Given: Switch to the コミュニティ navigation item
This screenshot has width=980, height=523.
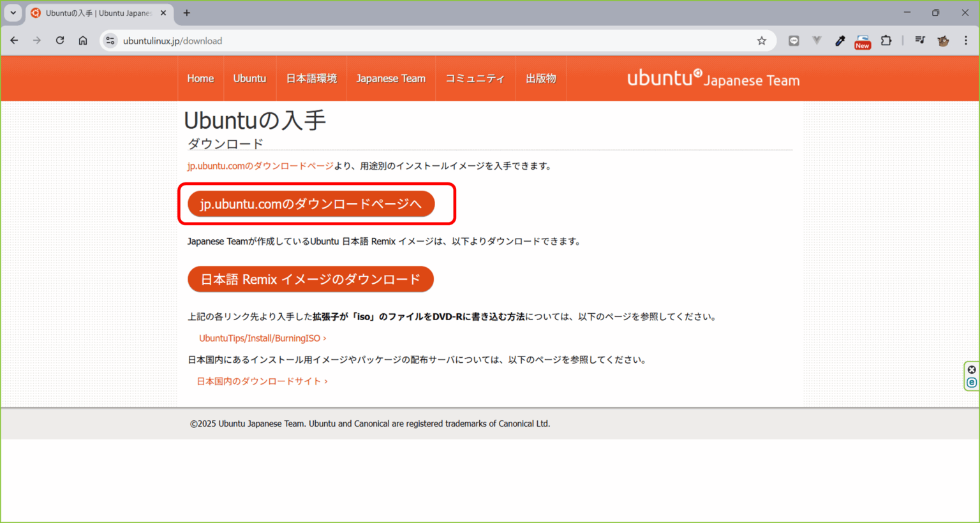Looking at the screenshot, I should 475,78.
